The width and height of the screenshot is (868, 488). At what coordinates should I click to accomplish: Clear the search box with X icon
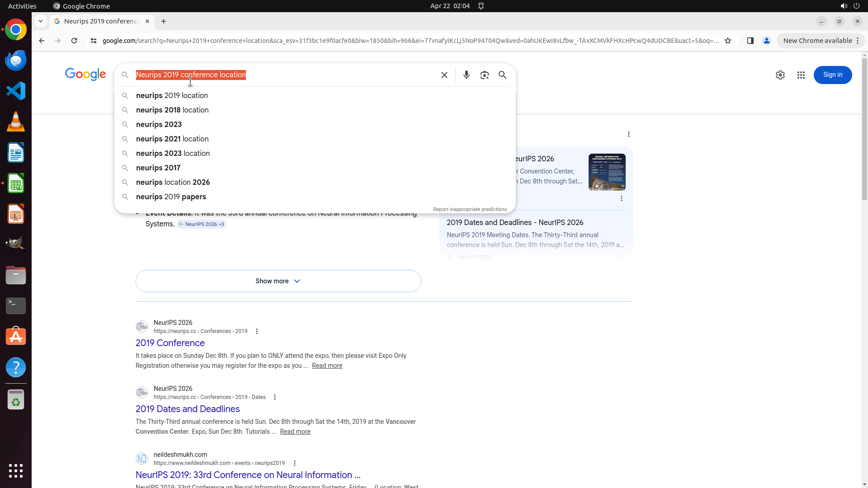click(444, 75)
